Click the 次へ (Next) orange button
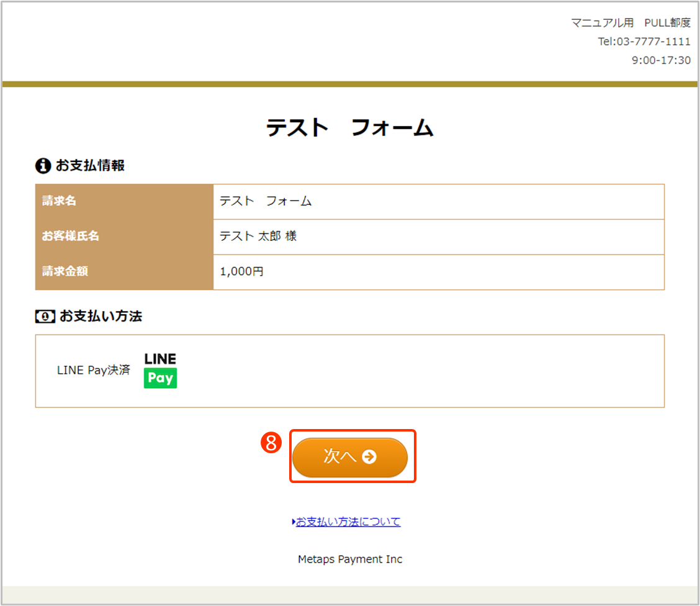700x606 pixels. pos(349,457)
